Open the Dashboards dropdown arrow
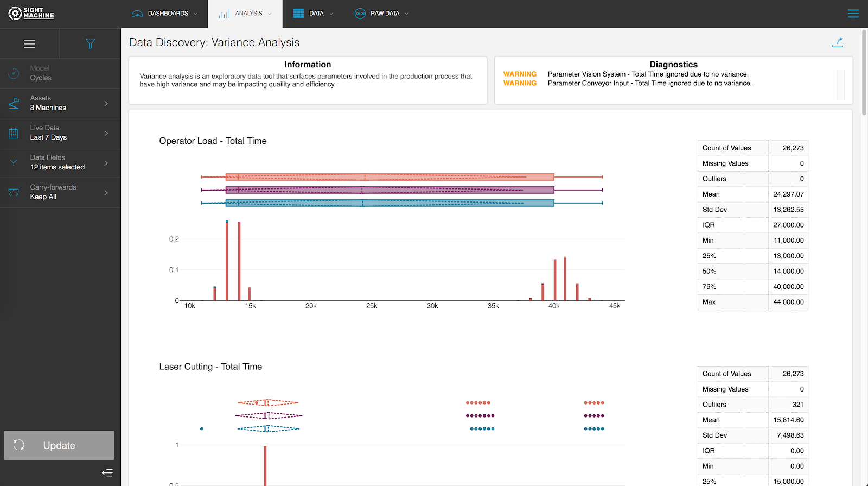The width and height of the screenshot is (868, 486). tap(195, 14)
